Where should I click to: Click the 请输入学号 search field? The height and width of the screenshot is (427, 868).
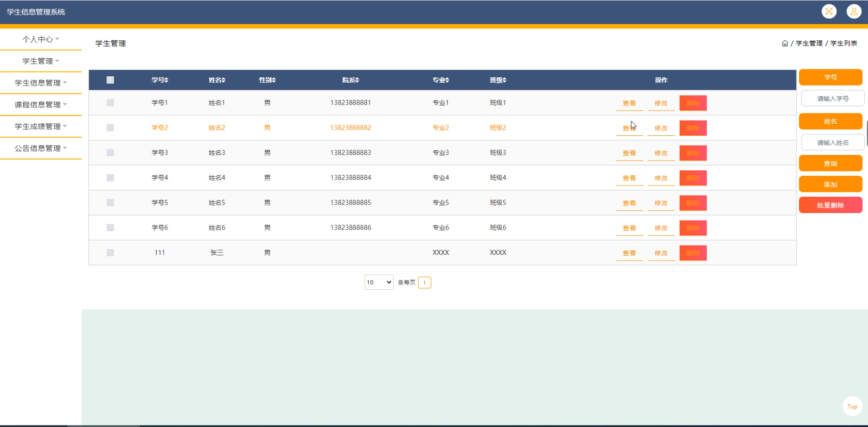coord(833,99)
